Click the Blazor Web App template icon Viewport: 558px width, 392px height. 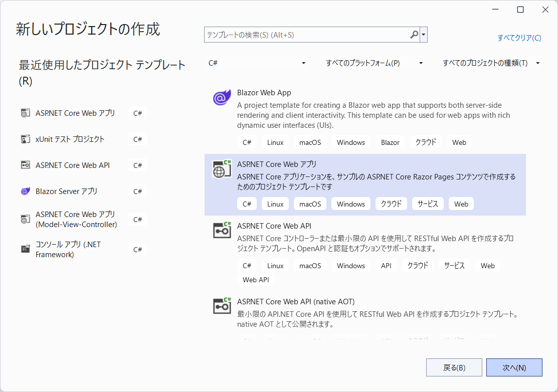[x=222, y=97]
